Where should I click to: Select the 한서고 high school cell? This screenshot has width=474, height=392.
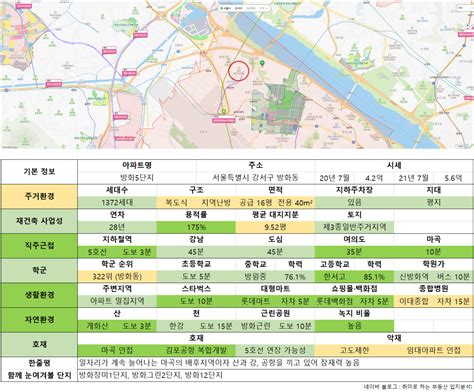coord(334,276)
